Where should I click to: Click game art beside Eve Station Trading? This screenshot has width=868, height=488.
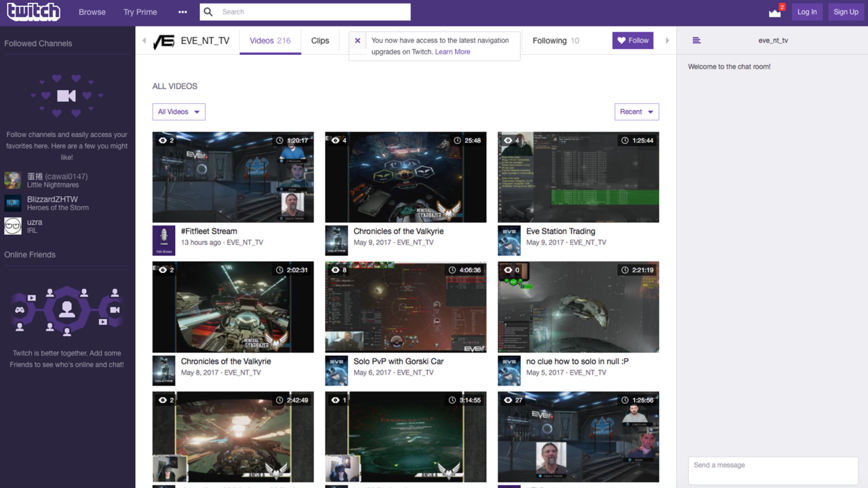(509, 240)
